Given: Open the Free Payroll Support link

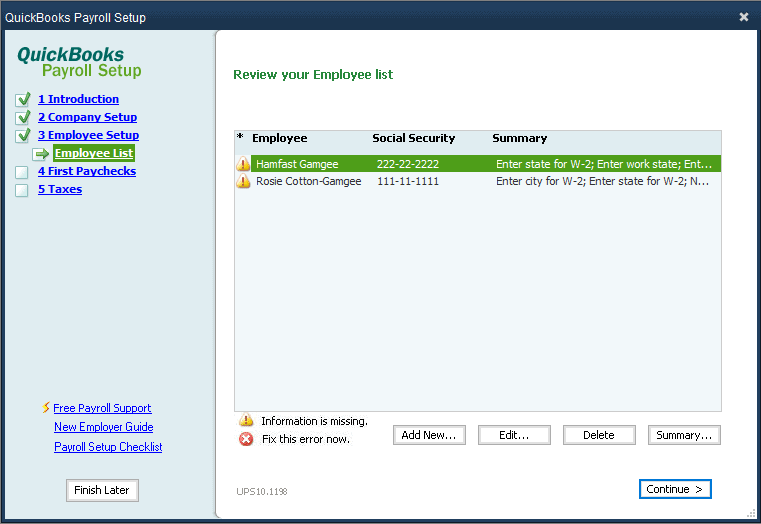Looking at the screenshot, I should click(x=102, y=408).
